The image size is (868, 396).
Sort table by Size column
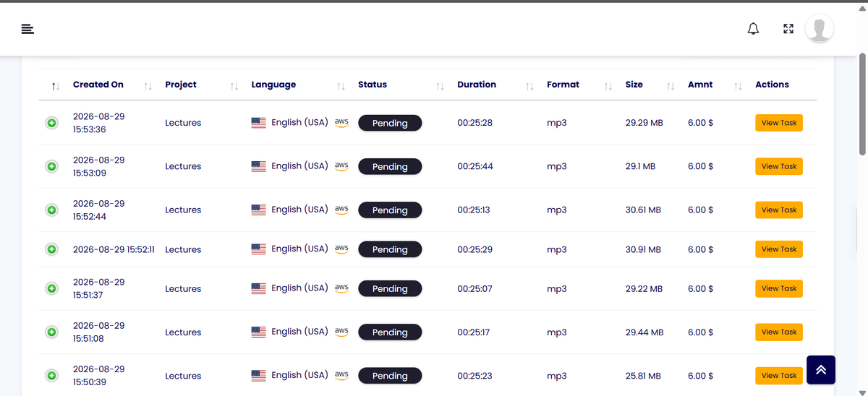pos(634,85)
